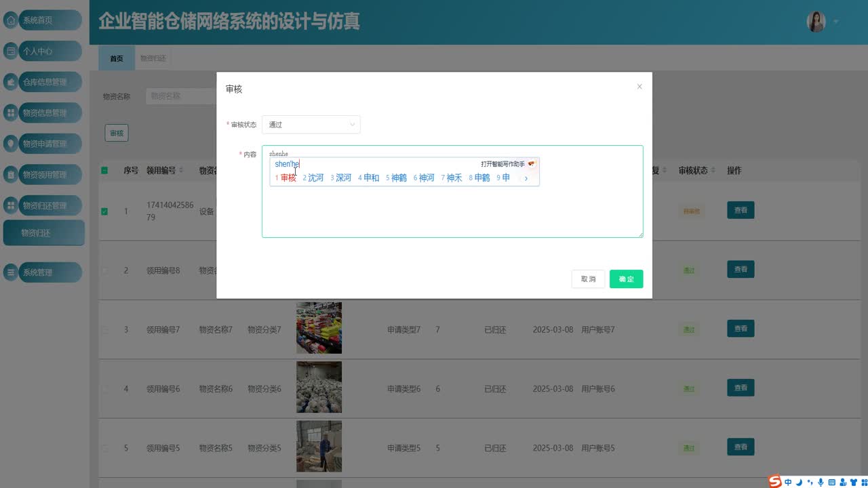
Task: Sort by 领用编号 column arrows
Action: tap(181, 170)
